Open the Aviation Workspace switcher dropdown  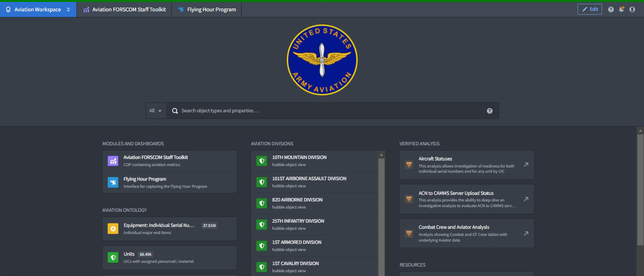(38, 9)
